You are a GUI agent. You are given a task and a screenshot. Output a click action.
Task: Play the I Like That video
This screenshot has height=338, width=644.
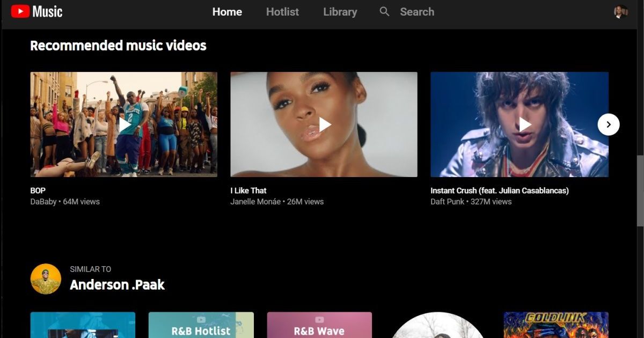(x=324, y=124)
